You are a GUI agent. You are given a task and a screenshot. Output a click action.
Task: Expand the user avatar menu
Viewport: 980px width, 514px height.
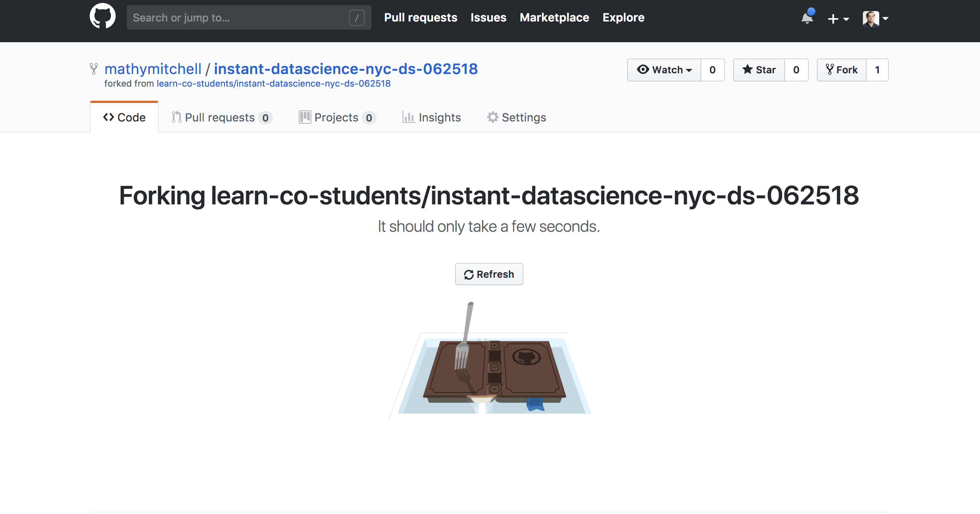(x=875, y=18)
